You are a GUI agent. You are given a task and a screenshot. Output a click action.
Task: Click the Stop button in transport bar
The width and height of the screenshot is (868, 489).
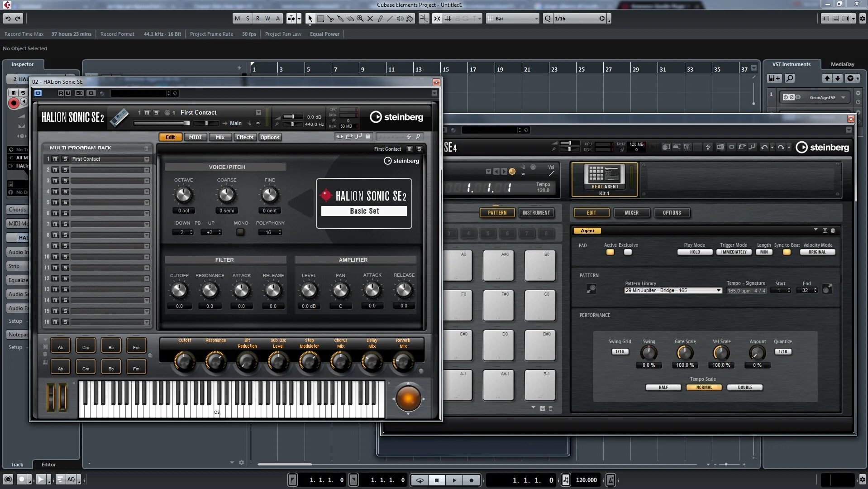pos(437,480)
